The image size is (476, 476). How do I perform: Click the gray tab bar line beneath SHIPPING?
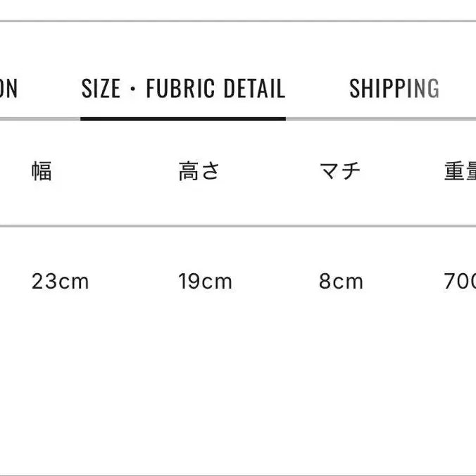(x=381, y=119)
